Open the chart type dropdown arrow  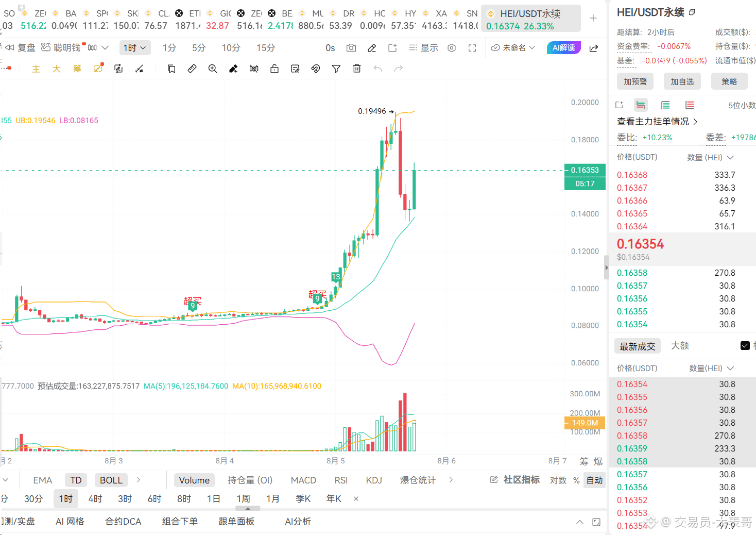(105, 48)
